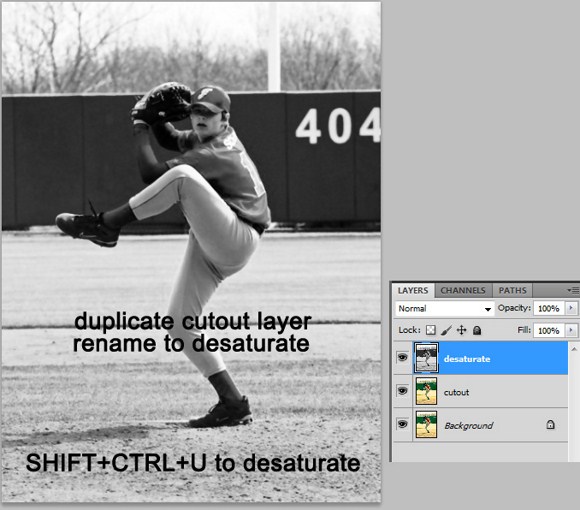Open the Layers panel flyout menu
The image size is (580, 510).
tap(573, 290)
